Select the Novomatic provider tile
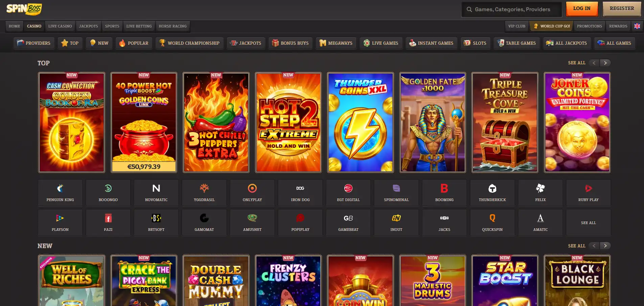This screenshot has height=306, width=644. click(156, 193)
